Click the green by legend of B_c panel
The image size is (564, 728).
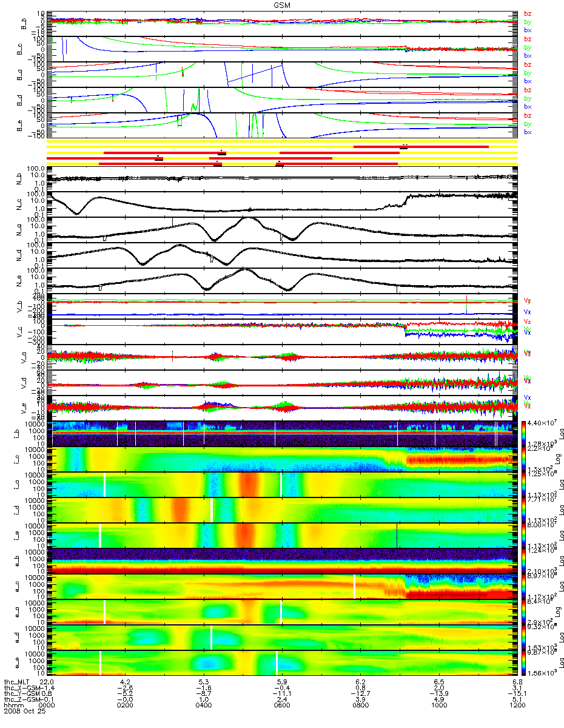click(x=528, y=47)
